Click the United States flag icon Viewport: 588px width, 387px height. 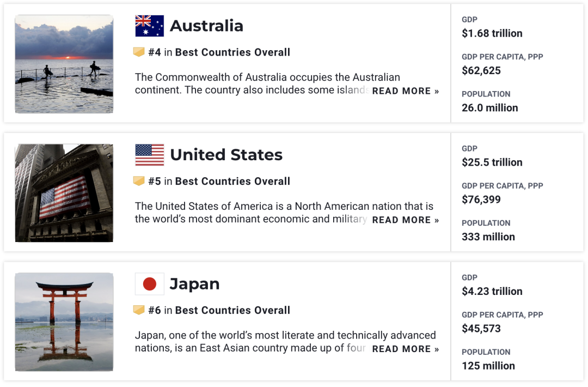coord(149,155)
